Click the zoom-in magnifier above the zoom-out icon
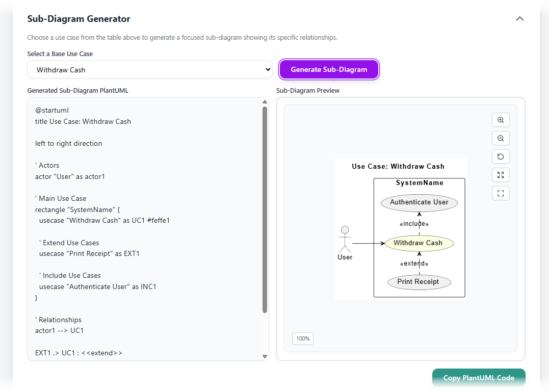Image resolution: width=549 pixels, height=392 pixels. tap(501, 120)
